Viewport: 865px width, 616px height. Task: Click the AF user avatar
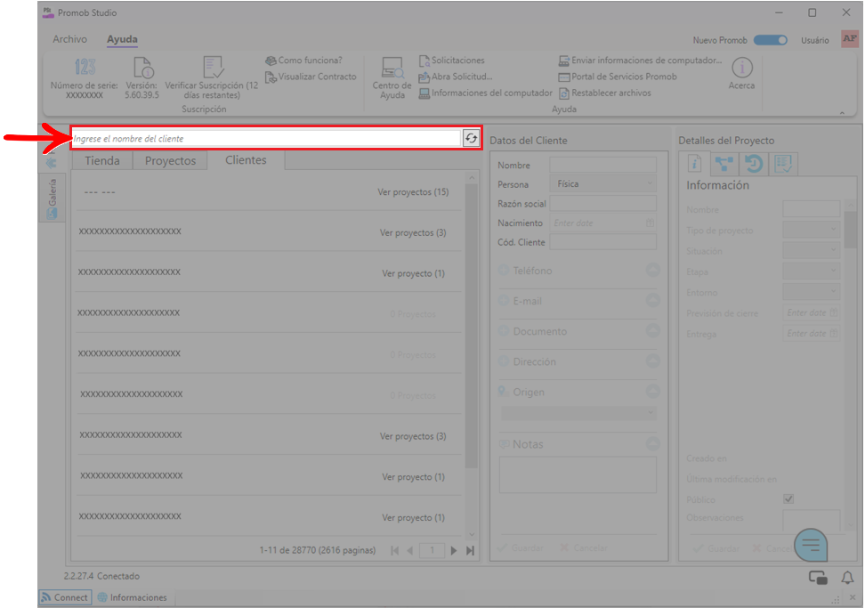pyautogui.click(x=850, y=38)
